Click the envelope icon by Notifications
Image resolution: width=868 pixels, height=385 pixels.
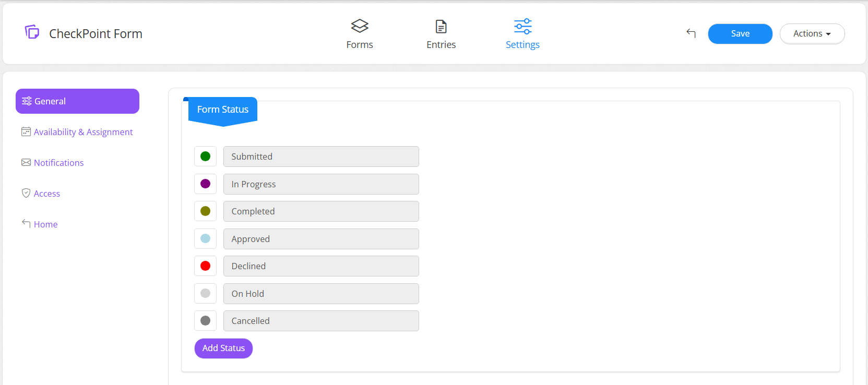[26, 162]
